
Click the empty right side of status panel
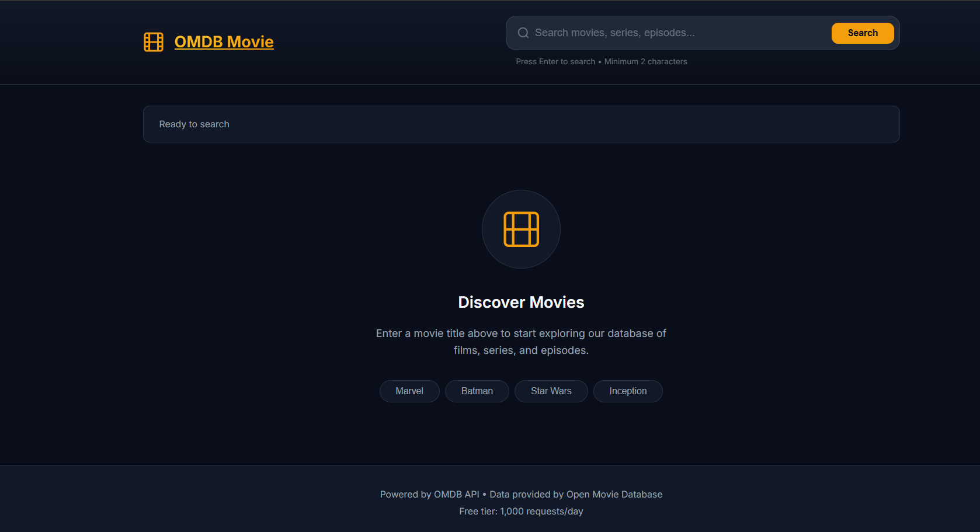pos(701,124)
